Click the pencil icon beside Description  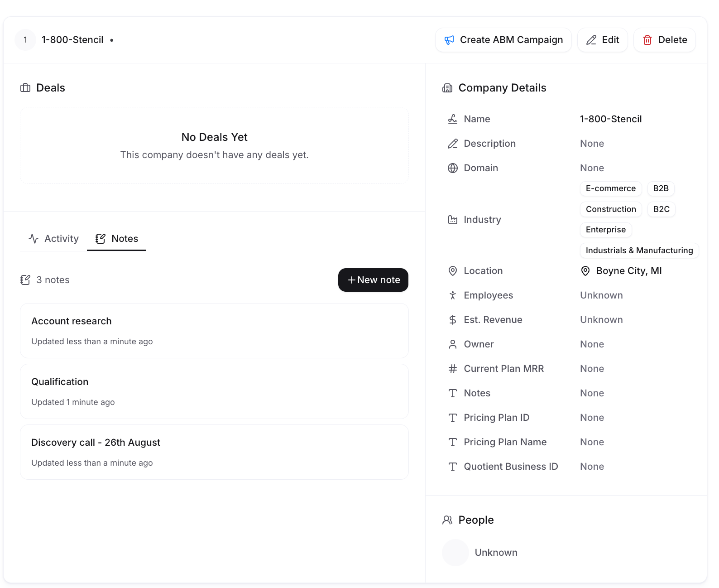[x=453, y=144]
